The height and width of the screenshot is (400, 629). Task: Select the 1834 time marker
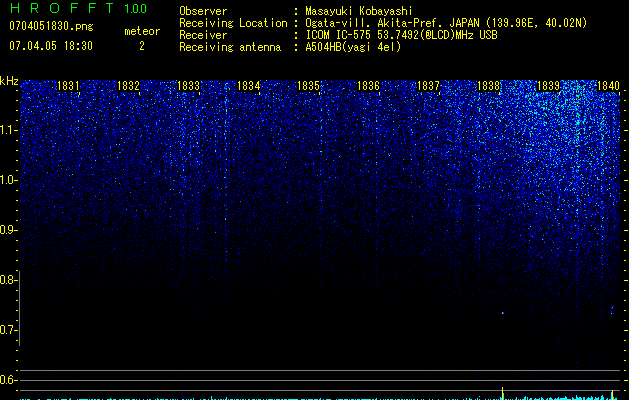pos(249,86)
